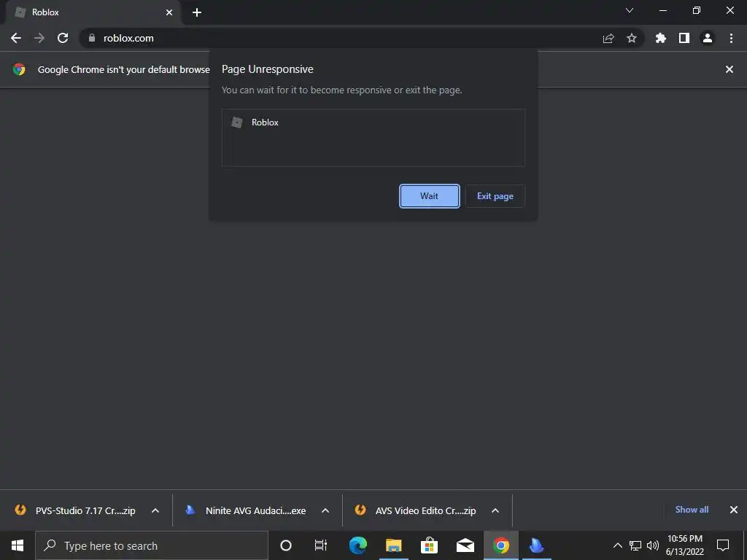Image resolution: width=747 pixels, height=560 pixels.
Task: Click the taskbar search box
Action: tap(152, 545)
